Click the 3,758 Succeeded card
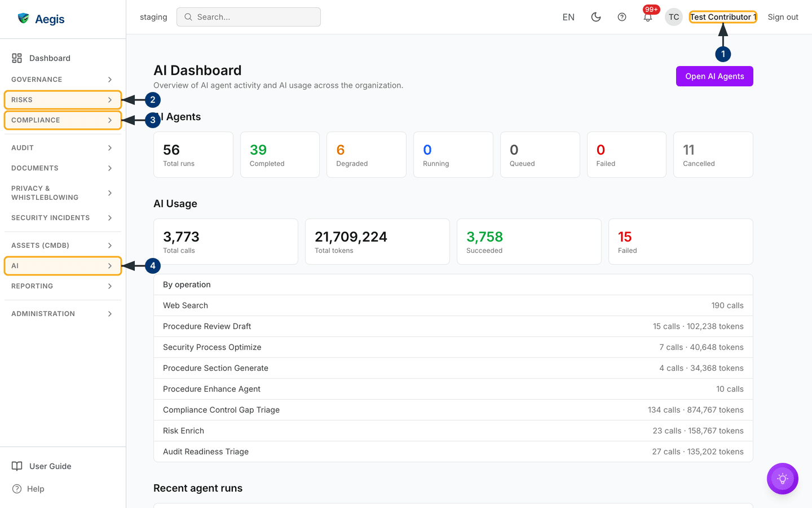Image resolution: width=812 pixels, height=508 pixels. click(529, 242)
